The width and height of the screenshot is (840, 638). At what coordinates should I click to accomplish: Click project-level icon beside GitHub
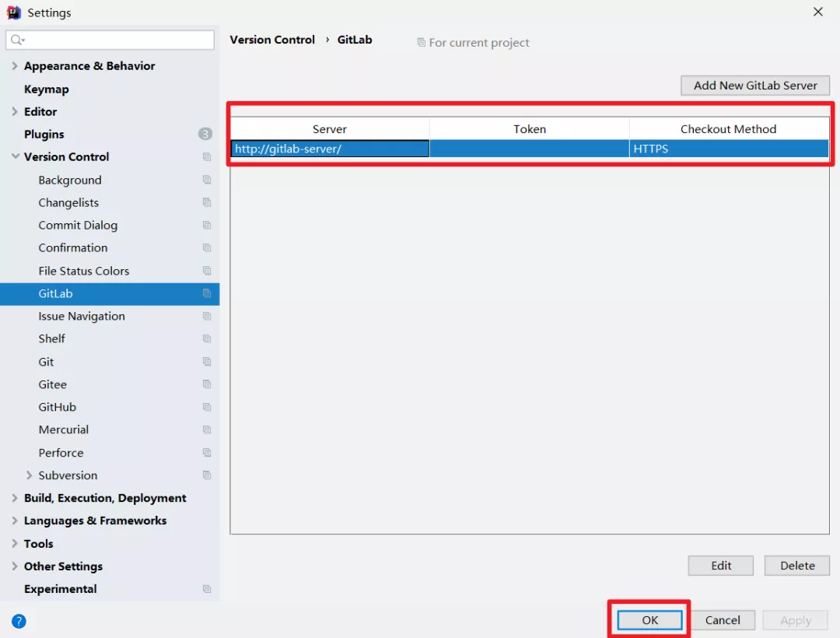[x=207, y=407]
